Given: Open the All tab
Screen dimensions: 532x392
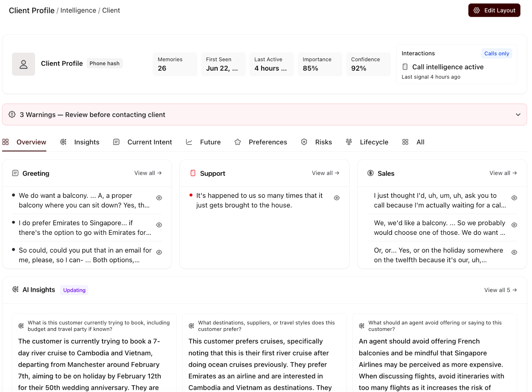Looking at the screenshot, I should pyautogui.click(x=413, y=142).
